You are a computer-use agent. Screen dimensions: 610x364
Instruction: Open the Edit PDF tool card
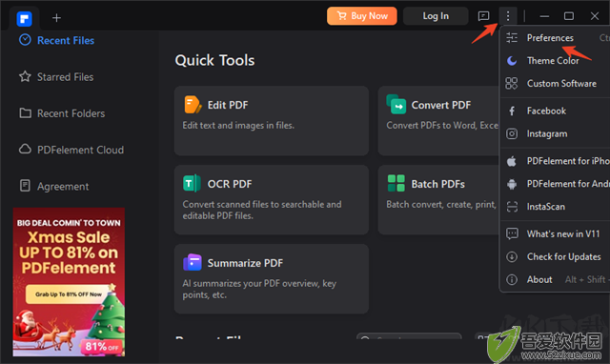click(x=272, y=121)
